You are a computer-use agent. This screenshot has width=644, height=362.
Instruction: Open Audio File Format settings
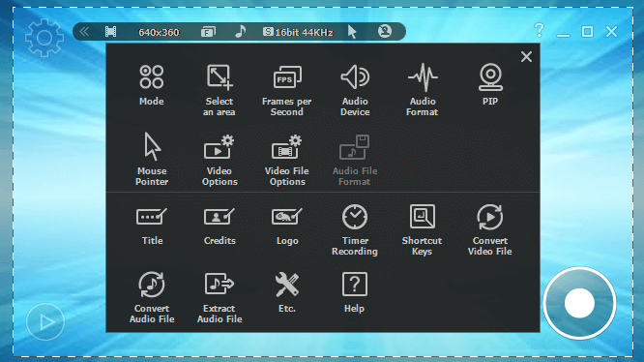click(x=355, y=161)
